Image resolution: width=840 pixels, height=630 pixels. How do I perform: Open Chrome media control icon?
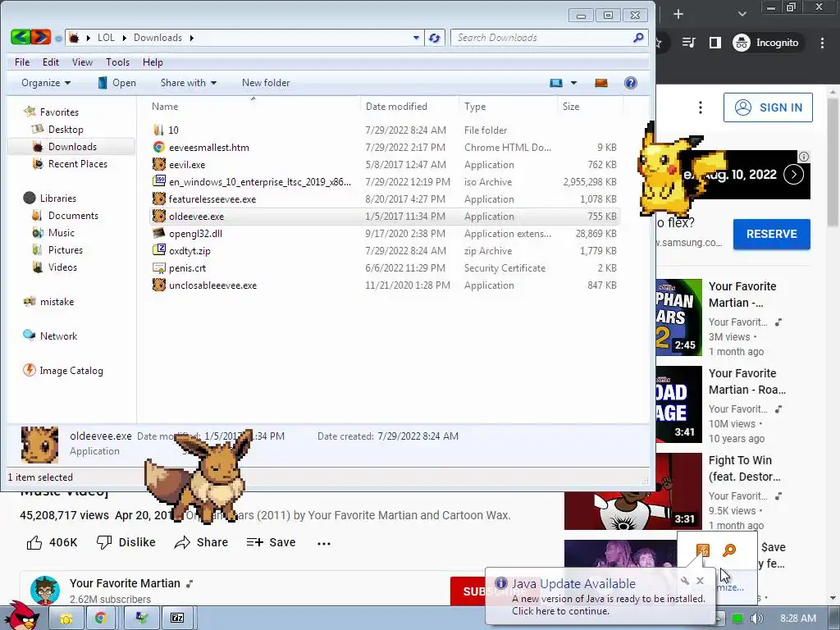click(x=688, y=43)
